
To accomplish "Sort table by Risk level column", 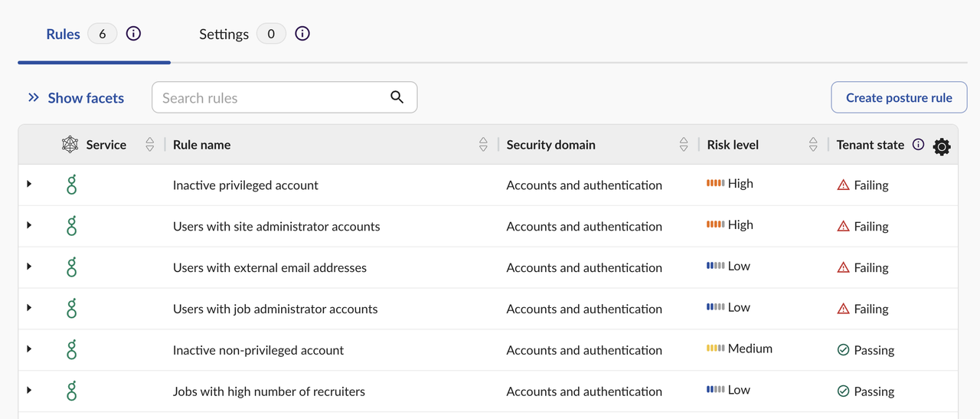I will tap(813, 145).
